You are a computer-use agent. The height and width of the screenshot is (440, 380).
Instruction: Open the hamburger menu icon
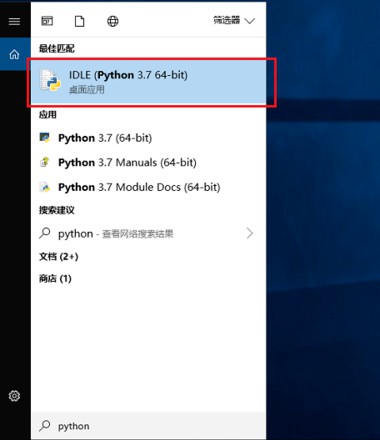pos(14,21)
